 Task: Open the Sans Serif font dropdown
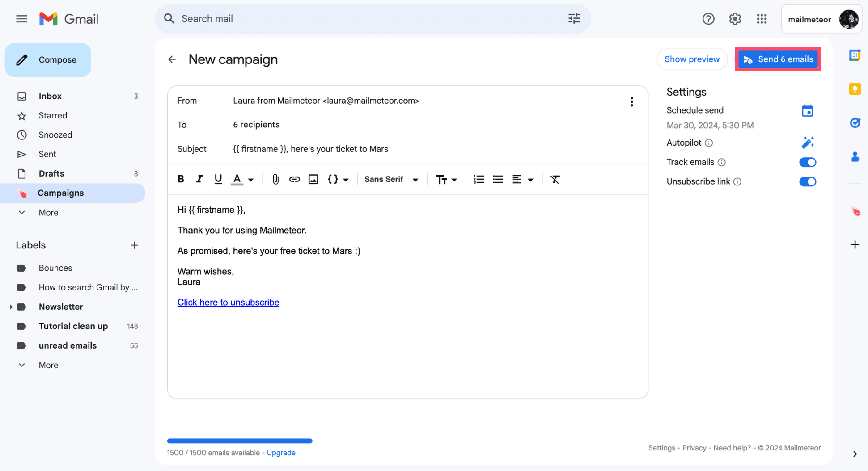click(391, 179)
